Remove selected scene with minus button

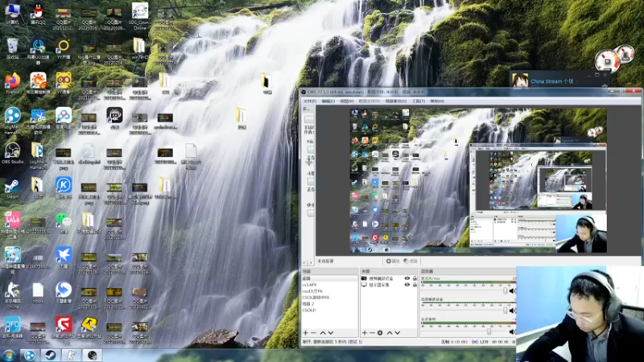click(313, 333)
